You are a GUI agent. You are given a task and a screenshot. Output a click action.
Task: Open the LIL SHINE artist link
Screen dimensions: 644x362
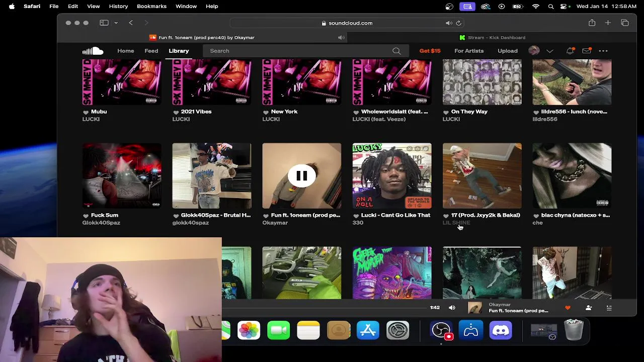[456, 223]
